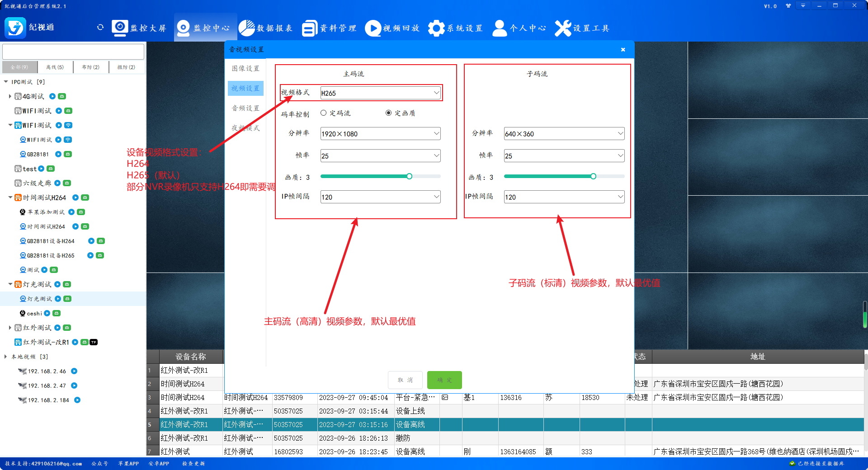Open the 监控大屏 monitor screen icon

tap(120, 28)
